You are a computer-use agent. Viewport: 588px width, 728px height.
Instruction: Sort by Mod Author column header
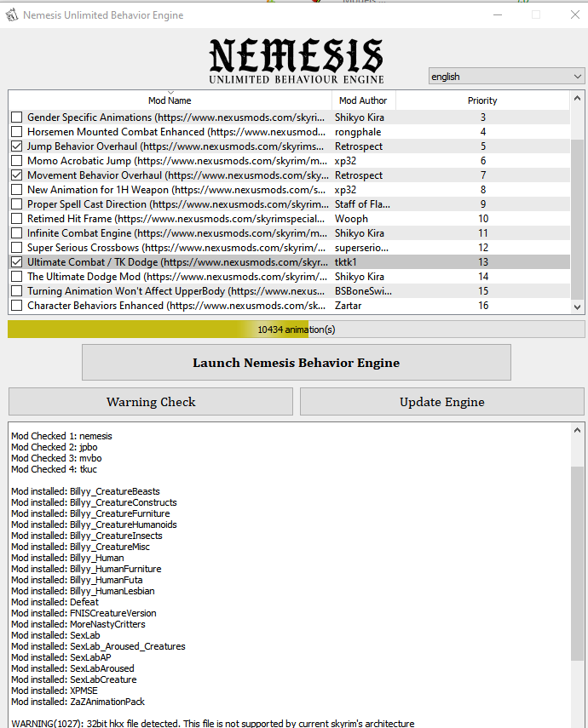pos(363,100)
